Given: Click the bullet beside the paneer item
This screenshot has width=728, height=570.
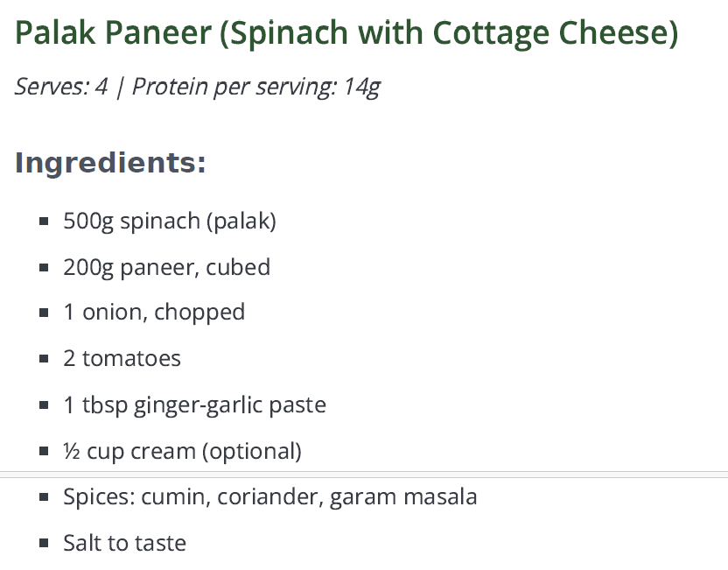Looking at the screenshot, I should click(x=44, y=267).
